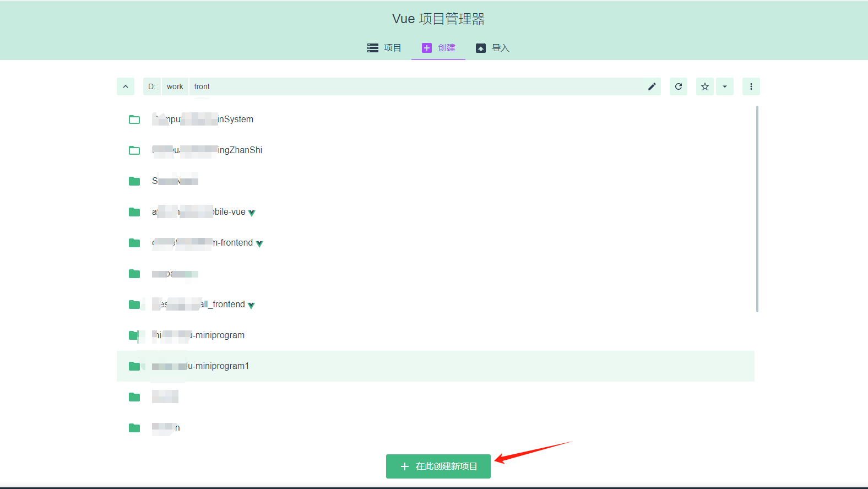Click the front breadcrumb segment
Screen dimensions: 868x489
click(202, 86)
